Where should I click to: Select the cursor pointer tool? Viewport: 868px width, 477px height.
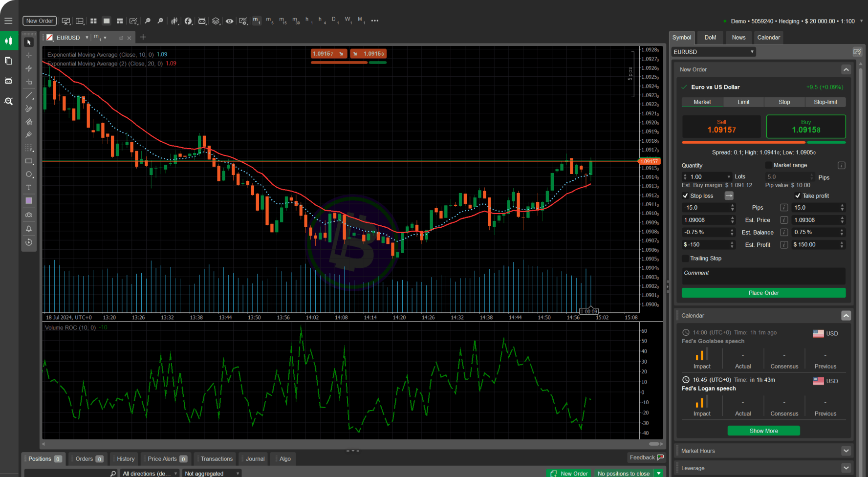pos(29,43)
